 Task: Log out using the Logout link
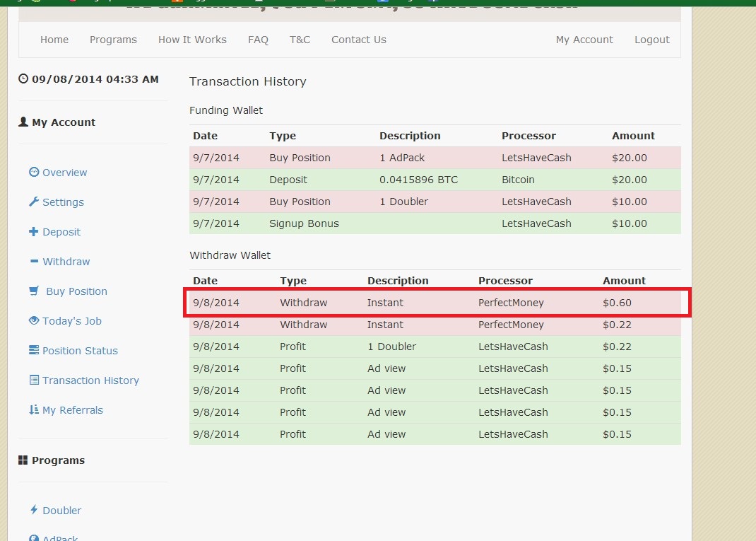tap(651, 40)
